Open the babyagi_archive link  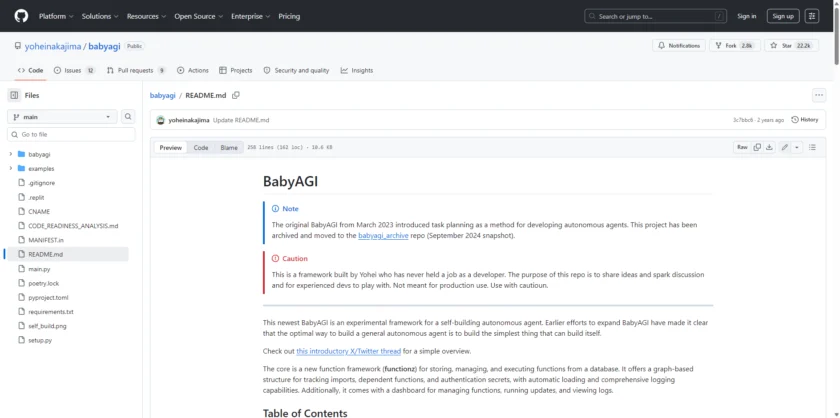tap(383, 236)
